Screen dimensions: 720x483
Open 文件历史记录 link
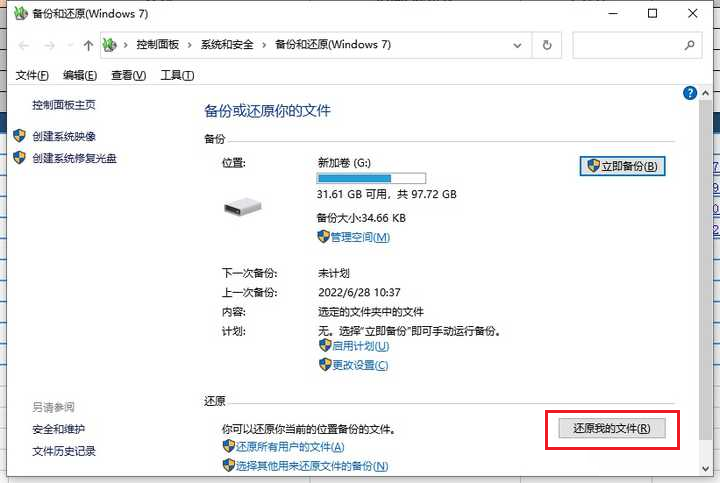(64, 451)
